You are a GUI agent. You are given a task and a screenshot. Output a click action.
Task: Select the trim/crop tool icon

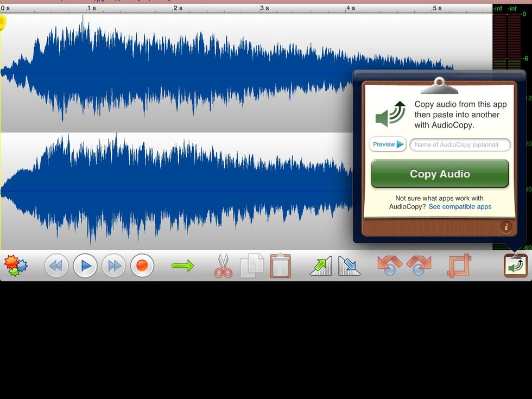click(459, 265)
